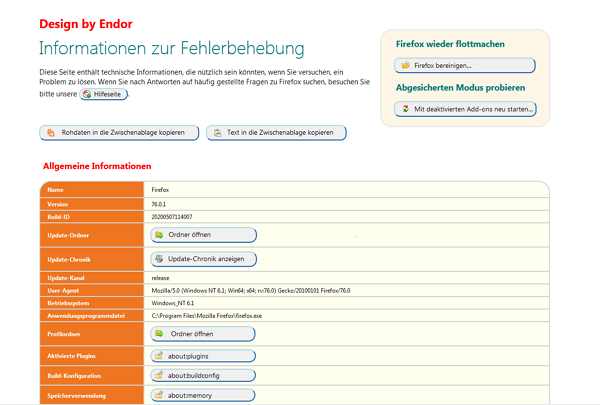600x405 pixels.
Task: Click the Speicherverwendung row label
Action: click(x=77, y=396)
